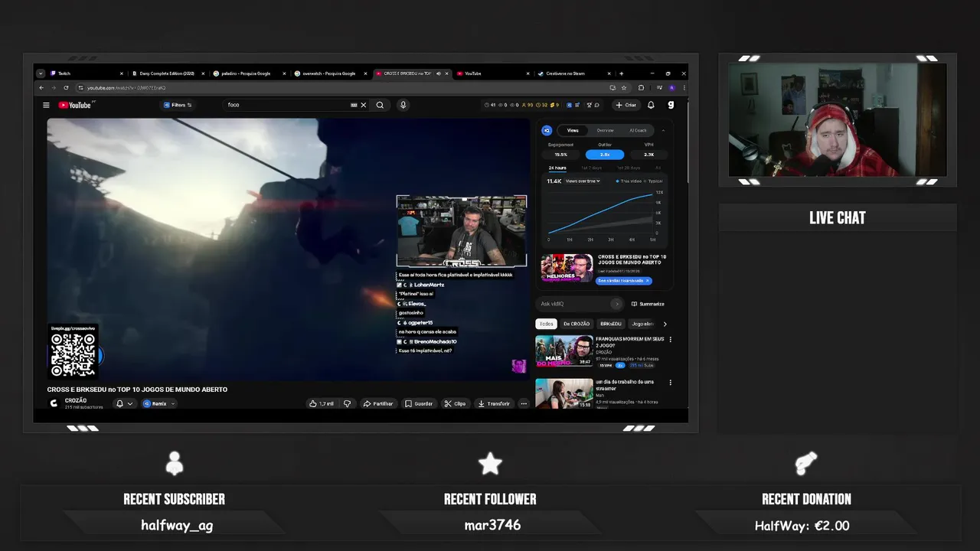Click the YouTube logo
Screen dimensions: 980x551
(75, 105)
